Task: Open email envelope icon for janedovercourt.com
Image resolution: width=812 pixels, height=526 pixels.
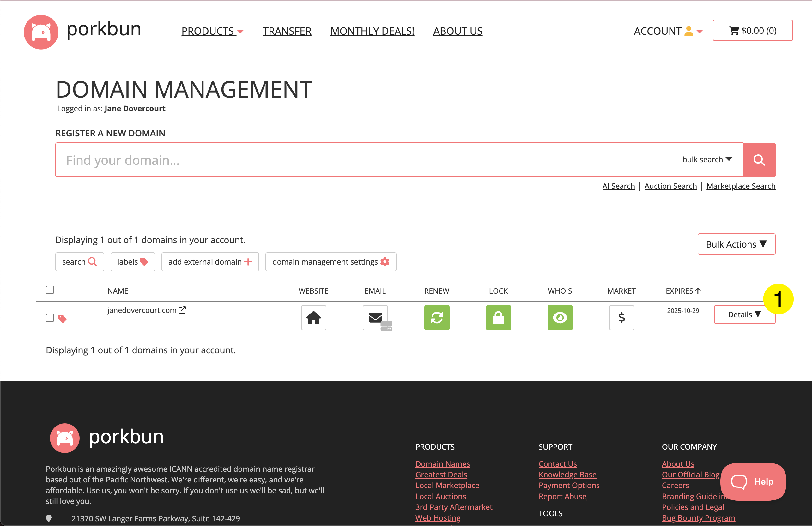Action: [375, 318]
